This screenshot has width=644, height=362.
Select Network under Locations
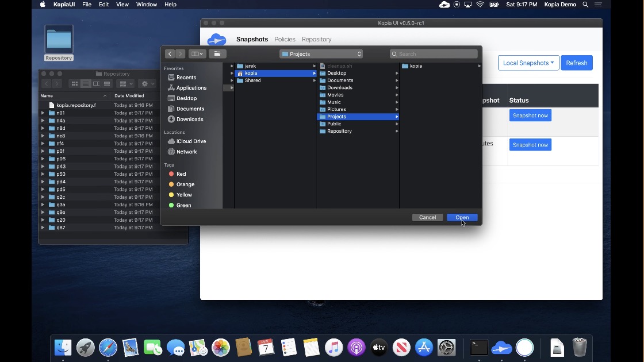click(187, 151)
